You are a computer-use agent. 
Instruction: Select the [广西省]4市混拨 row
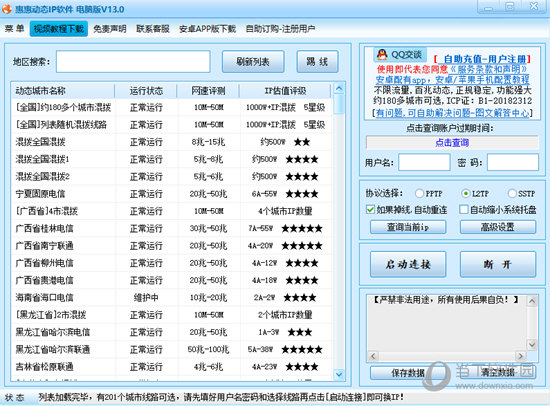tap(172, 211)
